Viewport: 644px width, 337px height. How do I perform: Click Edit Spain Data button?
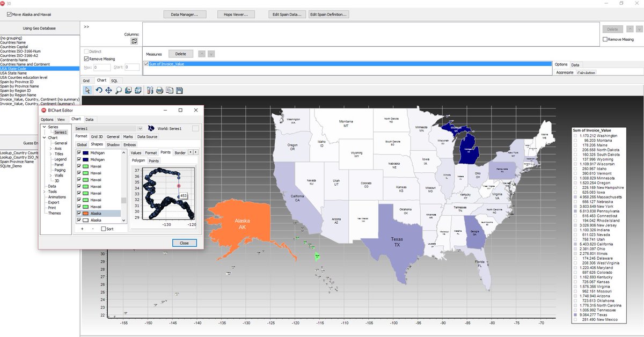288,14
